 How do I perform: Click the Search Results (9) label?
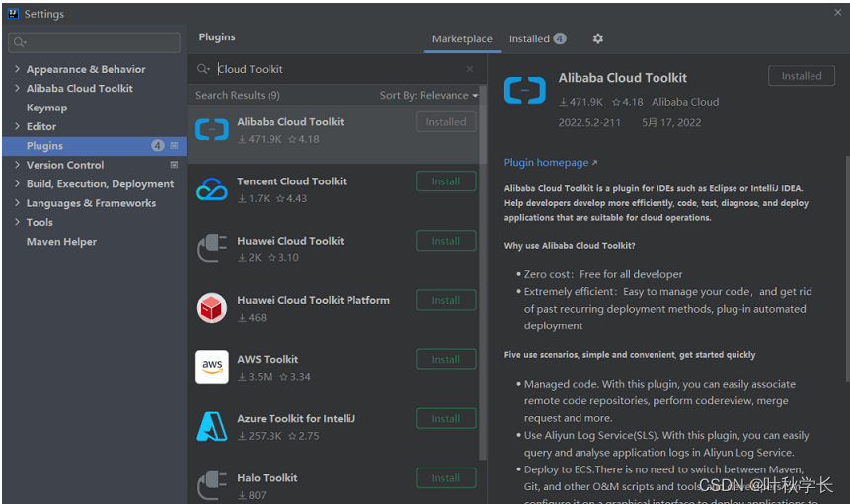(238, 95)
